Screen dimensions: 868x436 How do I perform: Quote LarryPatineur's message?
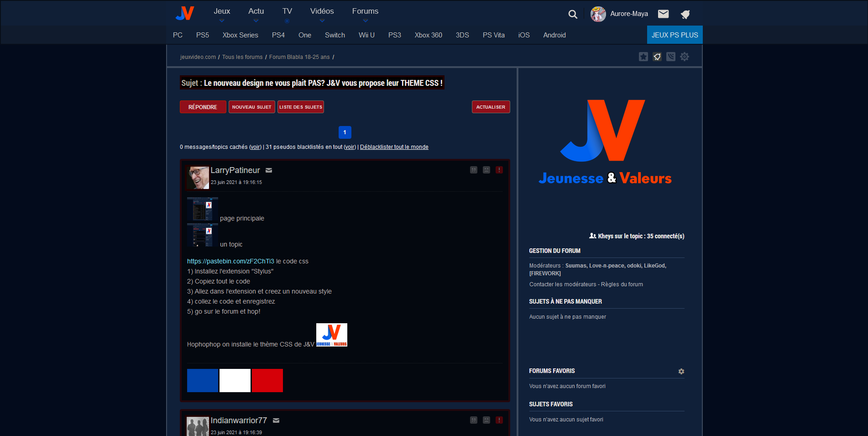click(x=474, y=170)
